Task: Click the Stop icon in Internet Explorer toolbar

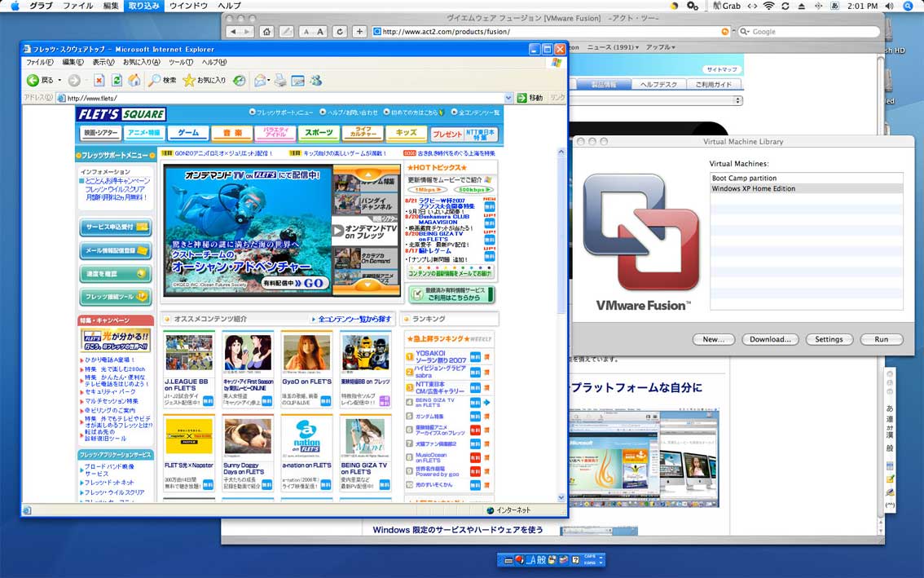Action: (99, 80)
